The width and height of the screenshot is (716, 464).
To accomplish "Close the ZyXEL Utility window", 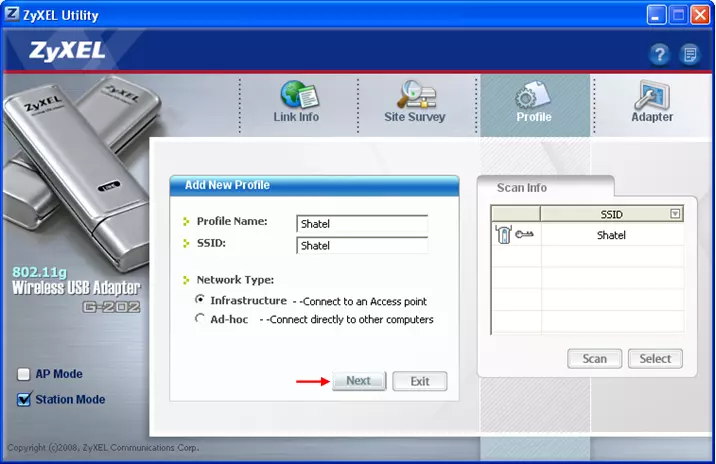I will pyautogui.click(x=700, y=16).
